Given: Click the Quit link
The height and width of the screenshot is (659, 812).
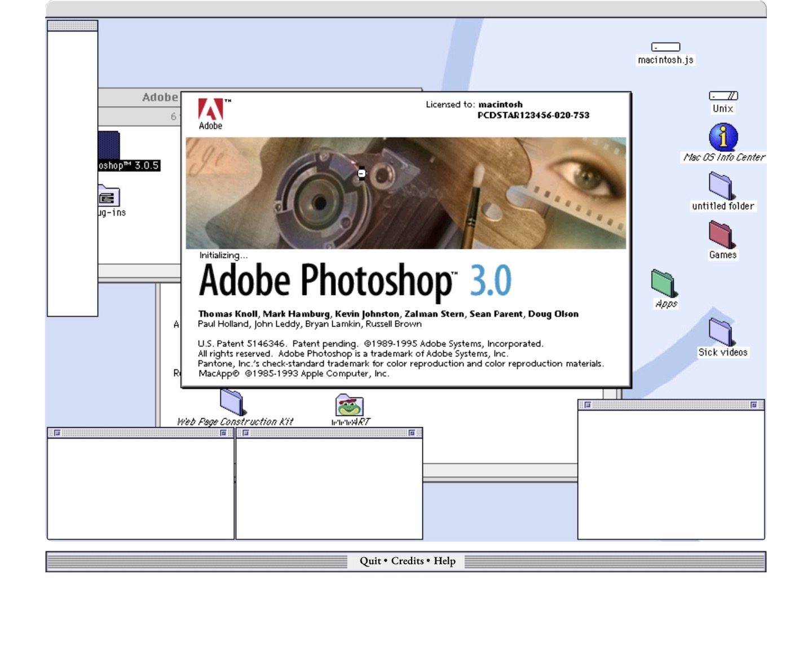Looking at the screenshot, I should (370, 561).
